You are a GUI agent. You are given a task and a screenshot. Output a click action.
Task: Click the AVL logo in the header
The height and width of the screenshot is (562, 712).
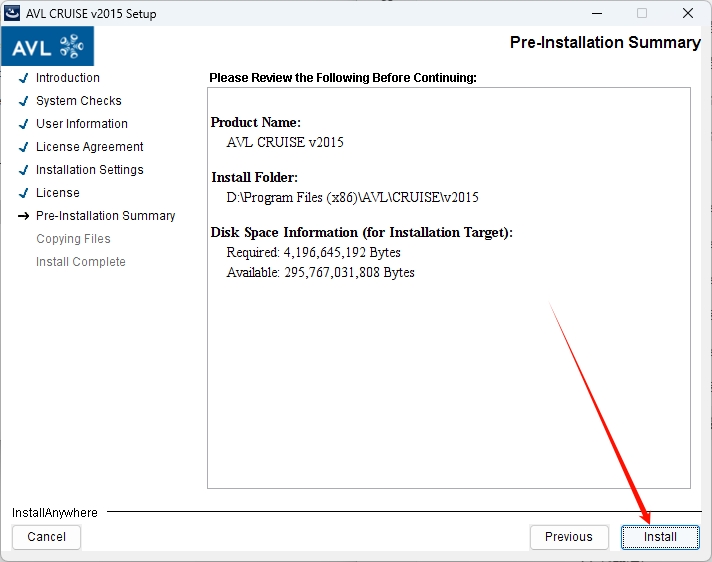(x=48, y=47)
